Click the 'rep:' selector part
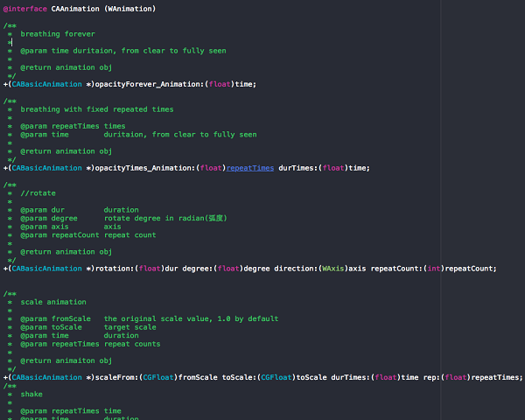The width and height of the screenshot is (525, 420). [431, 377]
